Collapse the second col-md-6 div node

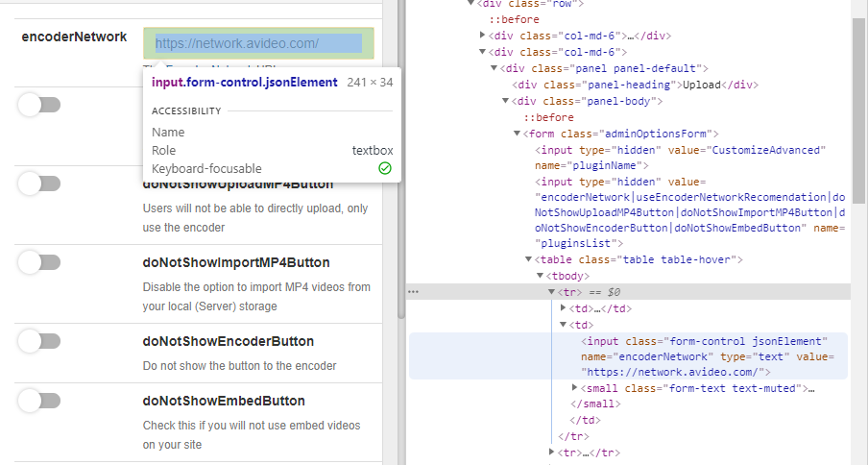482,52
